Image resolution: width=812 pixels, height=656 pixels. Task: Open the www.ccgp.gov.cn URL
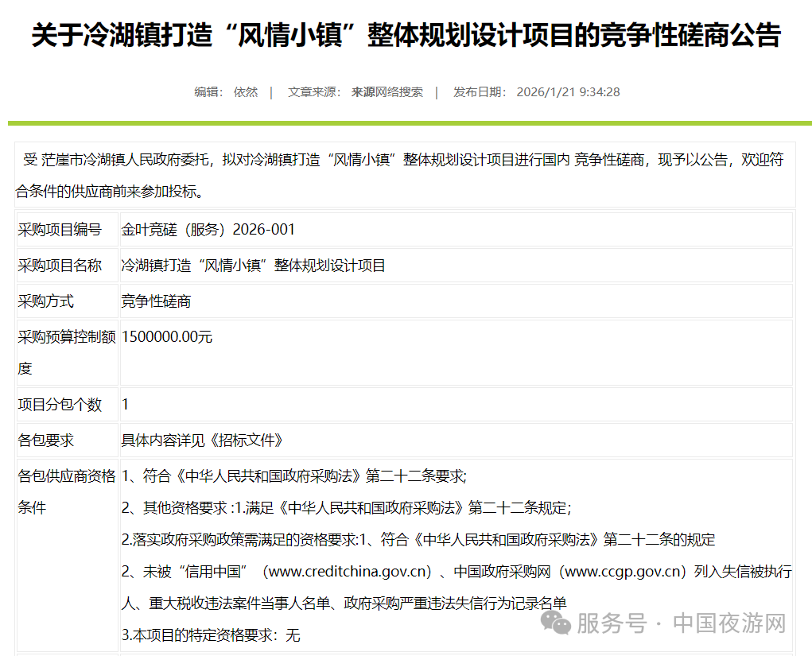624,572
